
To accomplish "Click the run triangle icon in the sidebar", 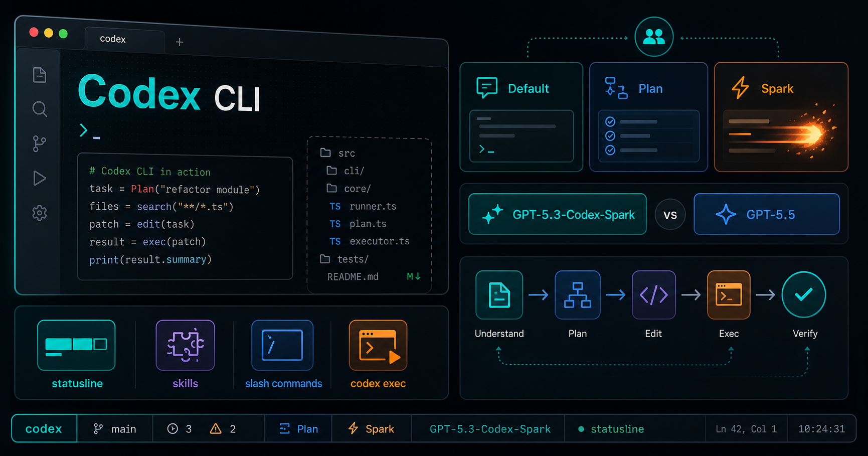I will pyautogui.click(x=40, y=178).
